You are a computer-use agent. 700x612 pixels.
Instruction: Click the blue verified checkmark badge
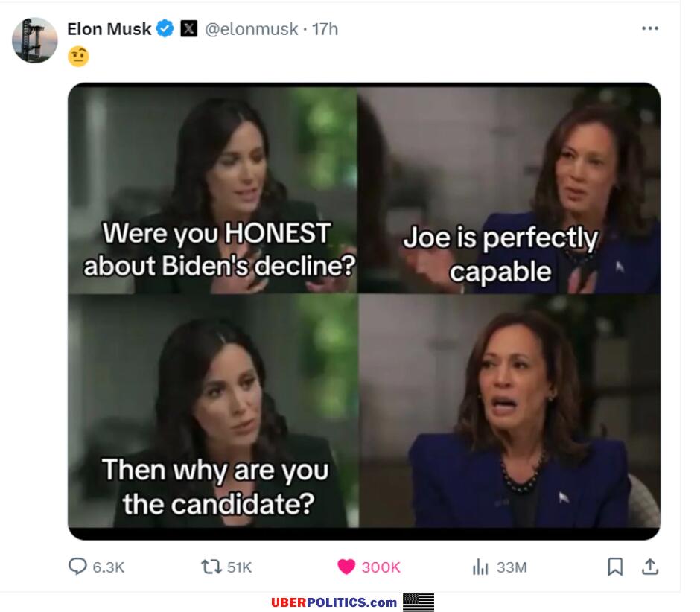pos(165,29)
